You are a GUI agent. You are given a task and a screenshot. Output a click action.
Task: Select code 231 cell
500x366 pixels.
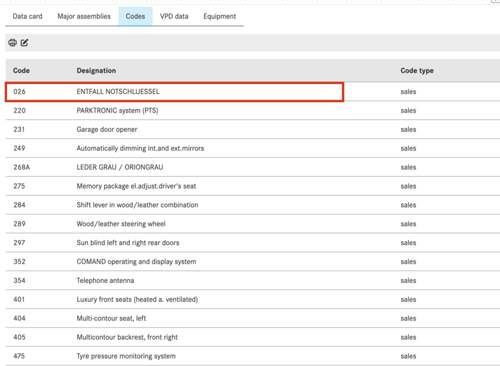point(19,129)
